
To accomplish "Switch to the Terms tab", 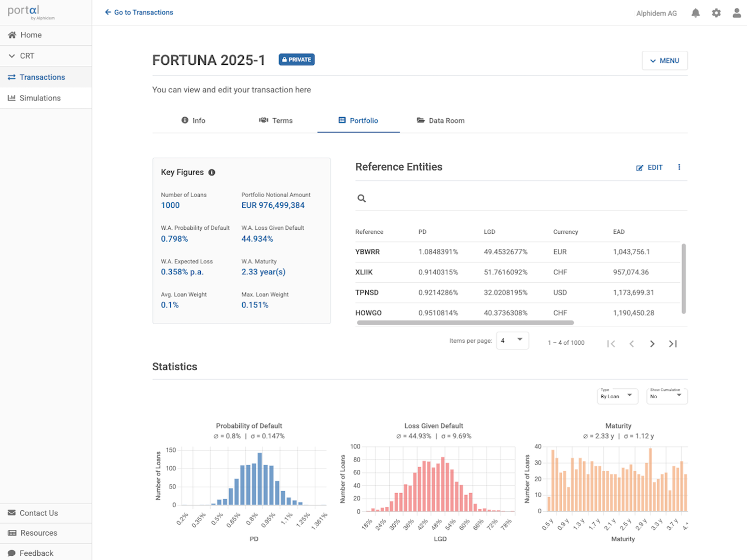I will [275, 120].
